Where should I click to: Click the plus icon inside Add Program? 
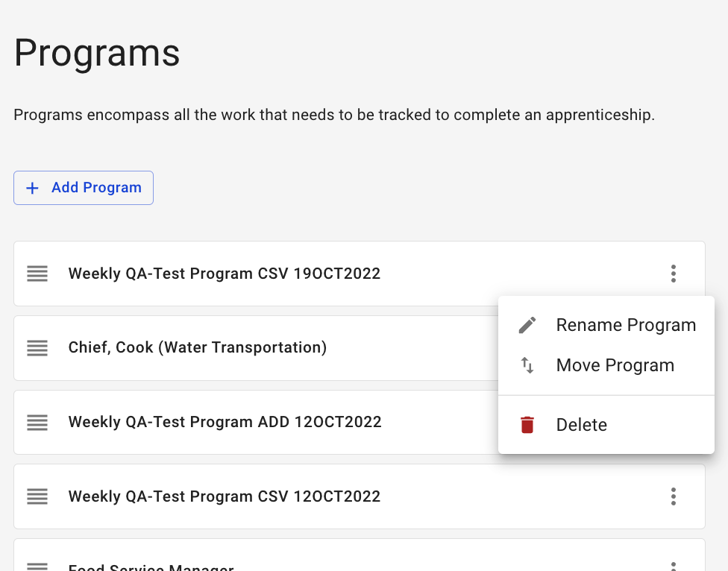coord(32,188)
